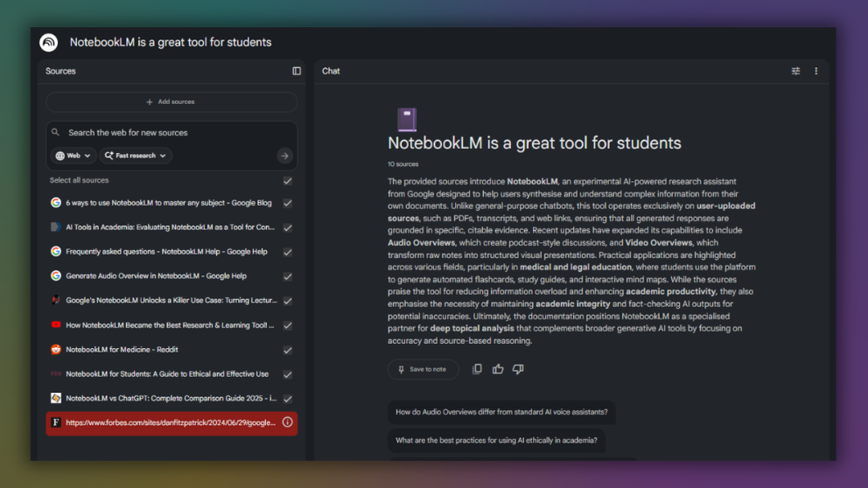Image resolution: width=868 pixels, height=488 pixels.
Task: Click the icon of AI Tools in Academia source
Action: point(56,227)
